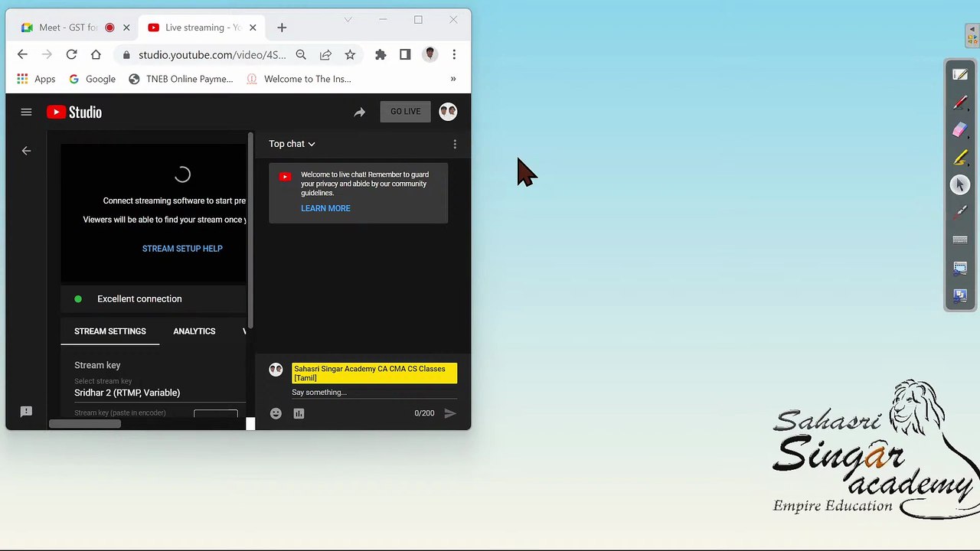Reload the current page
Image resolution: width=980 pixels, height=551 pixels.
(x=71, y=54)
